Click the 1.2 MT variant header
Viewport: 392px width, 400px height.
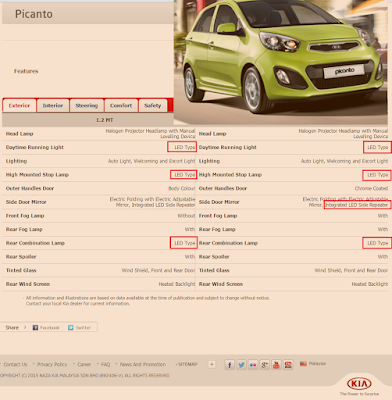[x=105, y=120]
